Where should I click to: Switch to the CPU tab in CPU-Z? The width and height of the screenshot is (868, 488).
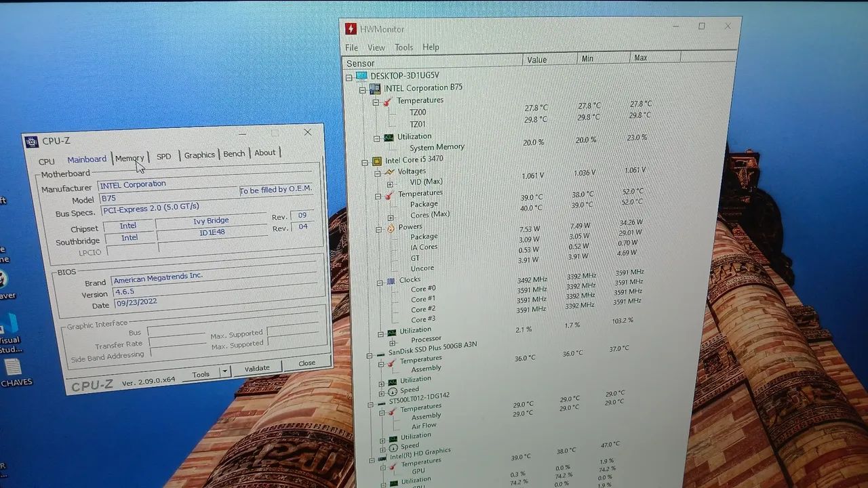point(46,161)
